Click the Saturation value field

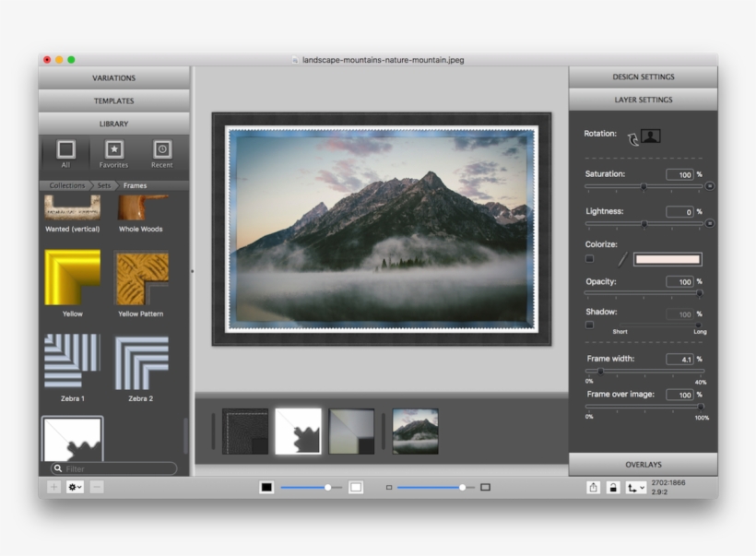(x=679, y=174)
